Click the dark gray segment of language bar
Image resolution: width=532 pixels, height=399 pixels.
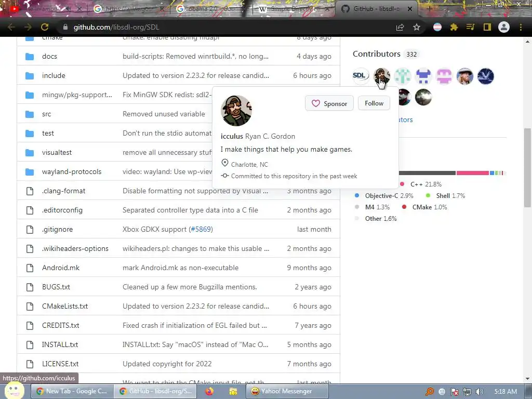427,173
